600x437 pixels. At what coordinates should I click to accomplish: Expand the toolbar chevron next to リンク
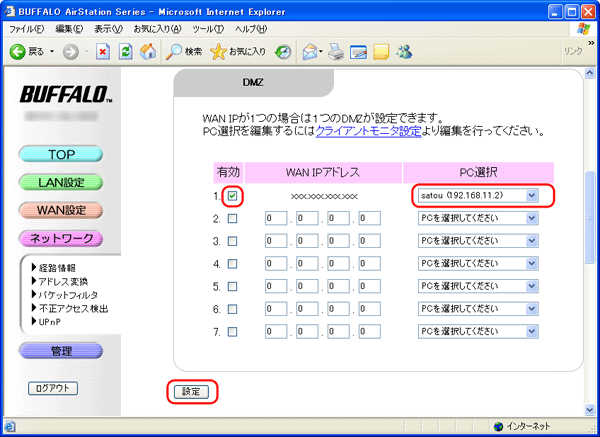click(x=592, y=43)
